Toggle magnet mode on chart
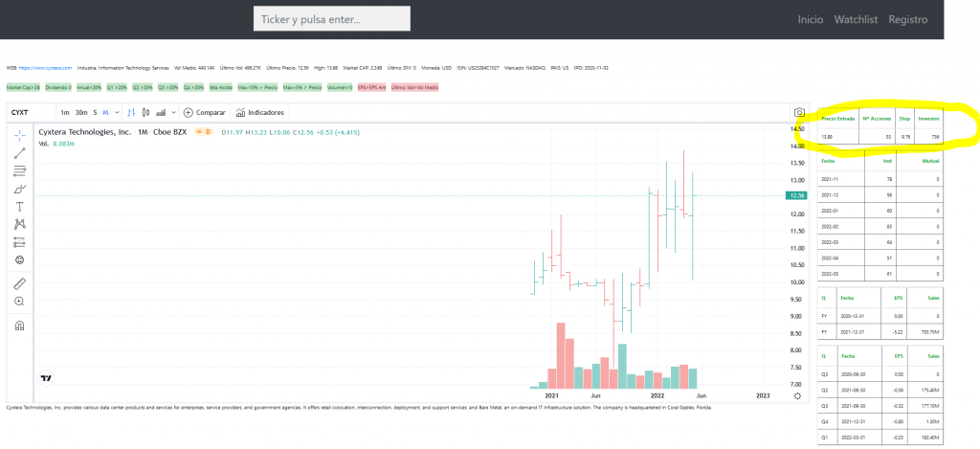The image size is (980, 449). [x=20, y=326]
